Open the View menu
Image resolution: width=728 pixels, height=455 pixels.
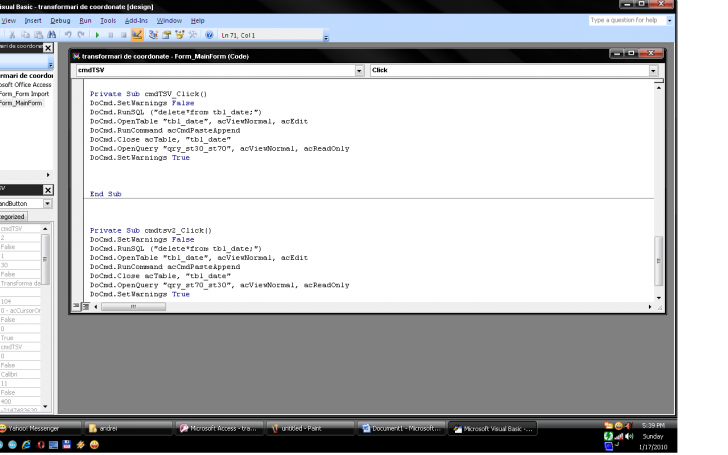[9, 20]
